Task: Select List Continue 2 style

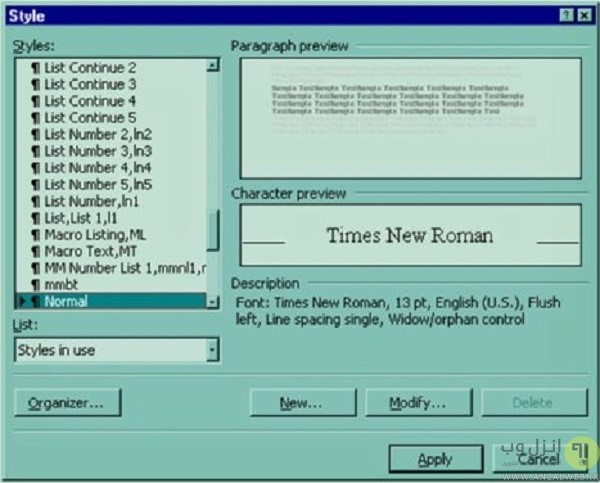Action: [x=90, y=68]
